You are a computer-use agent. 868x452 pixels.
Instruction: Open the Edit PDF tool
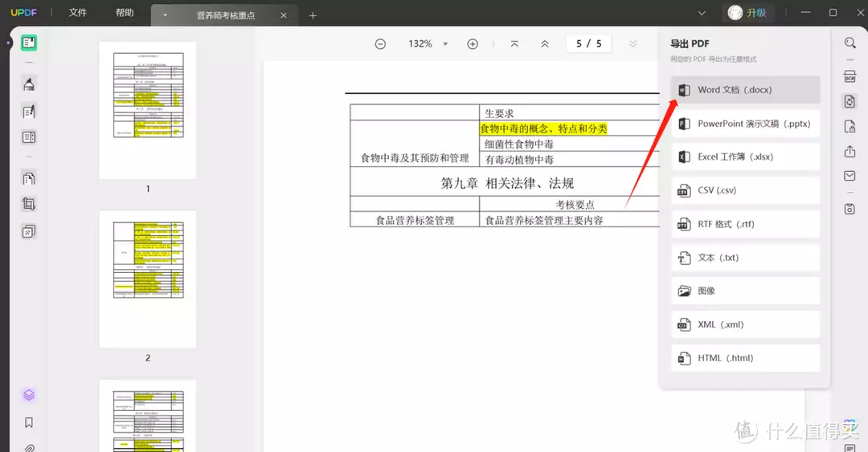point(29,112)
